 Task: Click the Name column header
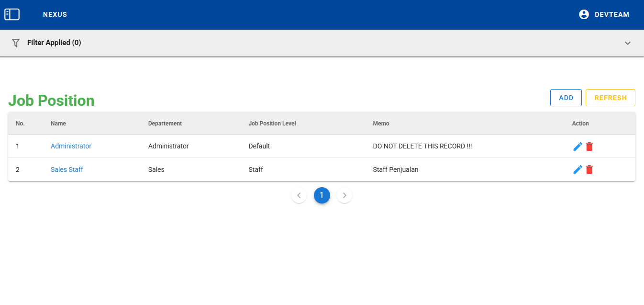coord(58,124)
